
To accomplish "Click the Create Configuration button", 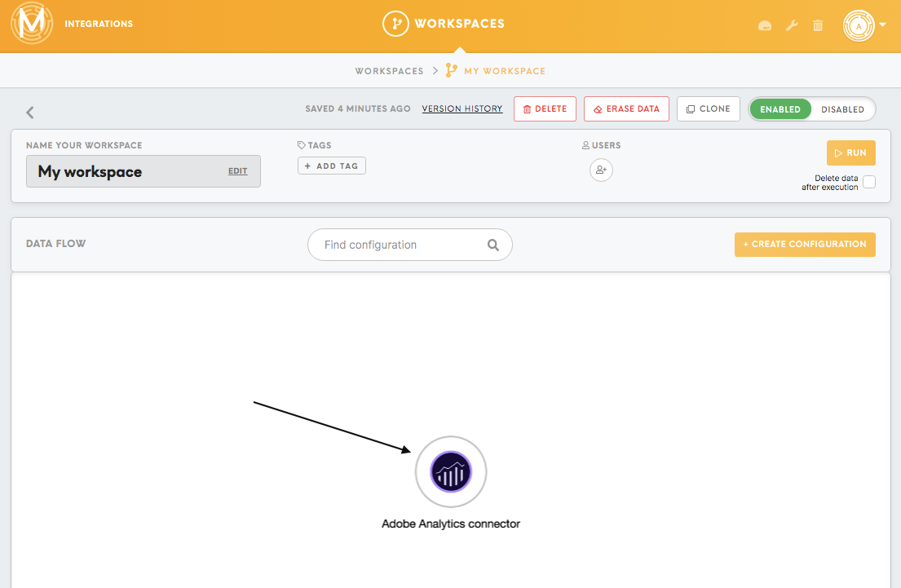I will click(x=805, y=245).
